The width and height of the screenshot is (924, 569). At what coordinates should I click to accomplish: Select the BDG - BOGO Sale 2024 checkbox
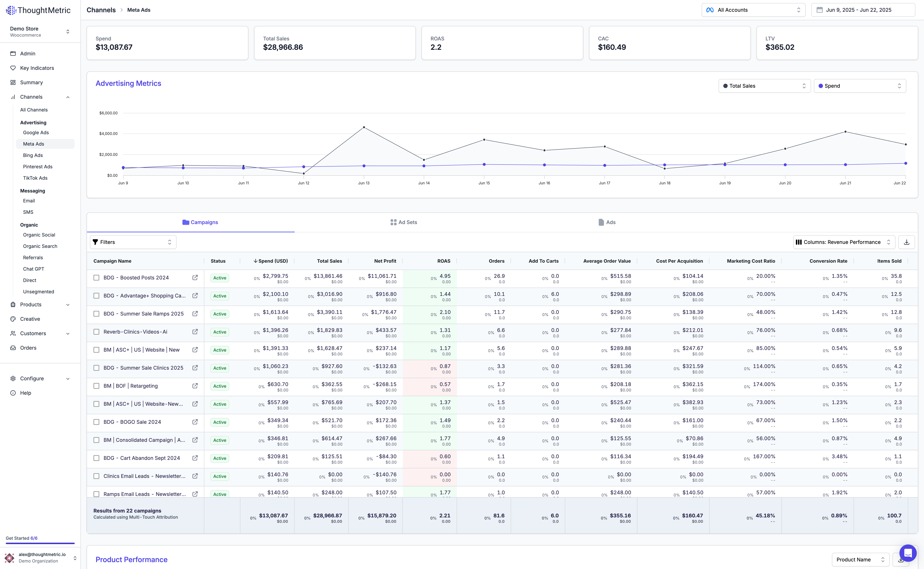[x=96, y=422]
